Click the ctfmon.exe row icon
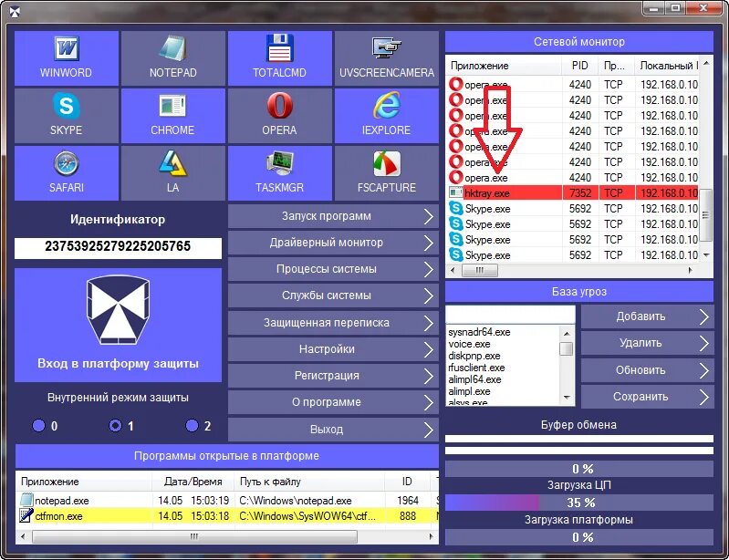The width and height of the screenshot is (729, 560). 26,516
